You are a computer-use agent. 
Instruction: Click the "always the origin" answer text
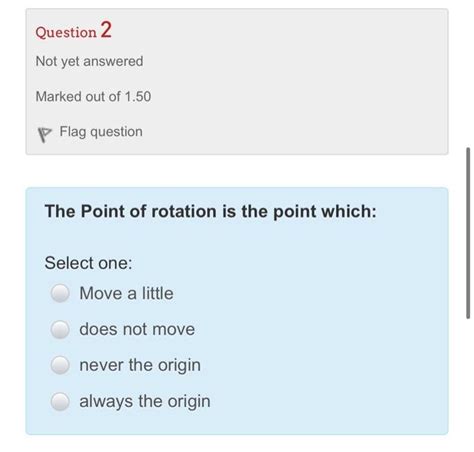pyautogui.click(x=145, y=401)
